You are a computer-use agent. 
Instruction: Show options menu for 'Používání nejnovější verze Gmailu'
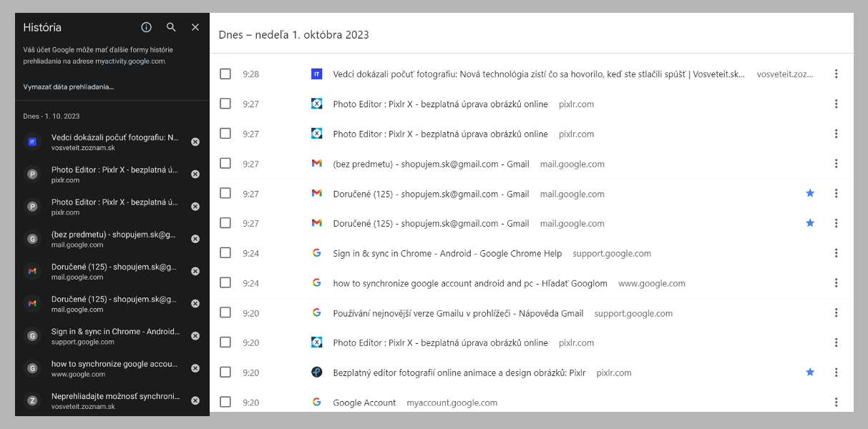836,313
